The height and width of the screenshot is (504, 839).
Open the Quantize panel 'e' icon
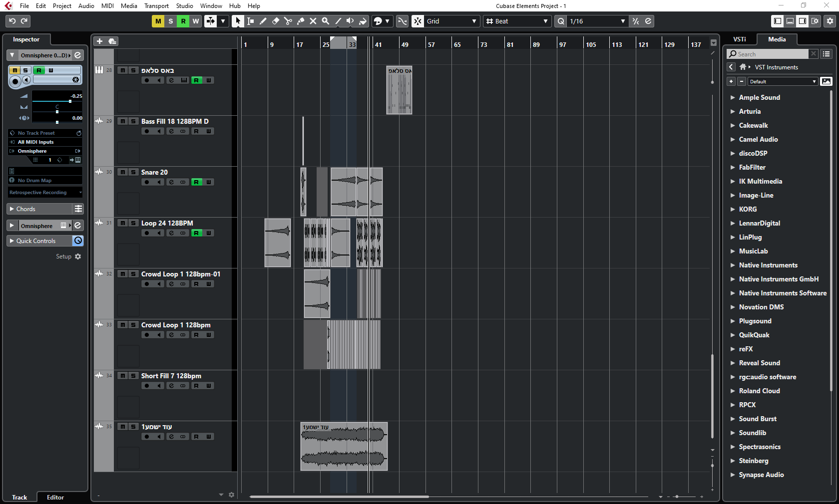click(648, 21)
